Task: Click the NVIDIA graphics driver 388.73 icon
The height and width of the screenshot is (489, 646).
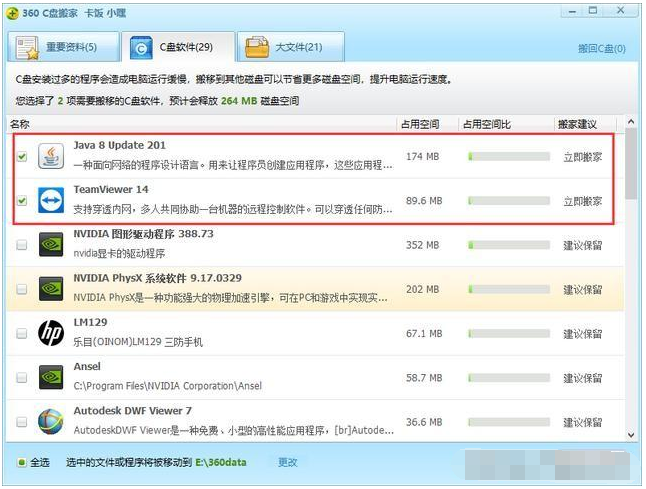Action: 51,244
